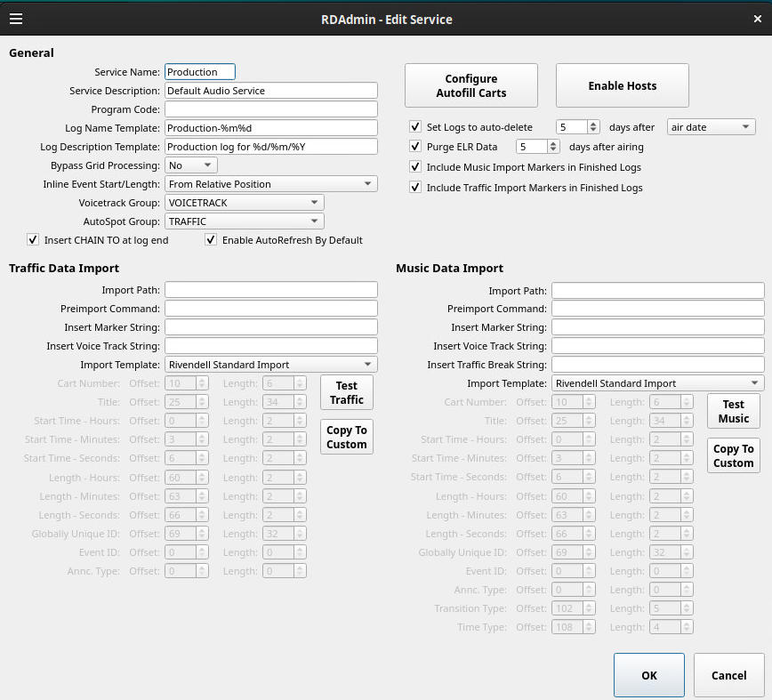The width and height of the screenshot is (772, 700).
Task: Decrease Purge ELR Data days value
Action: tap(553, 149)
